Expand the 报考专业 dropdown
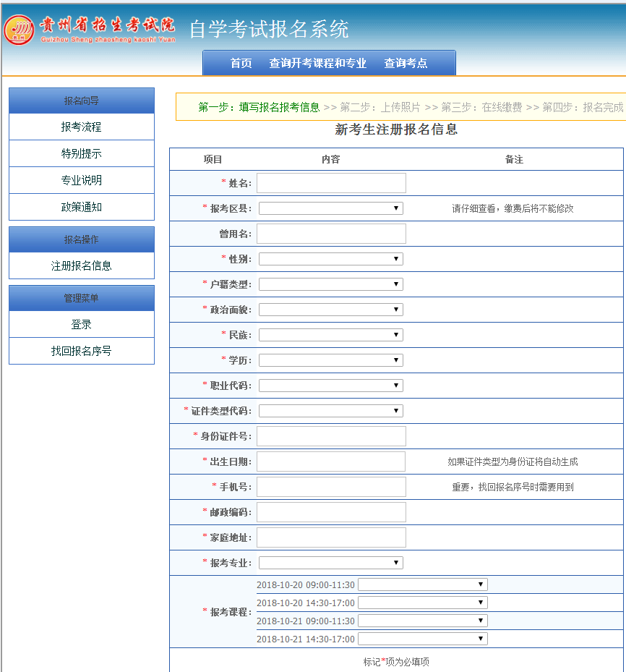Screen dimensions: 626x672 (330, 563)
